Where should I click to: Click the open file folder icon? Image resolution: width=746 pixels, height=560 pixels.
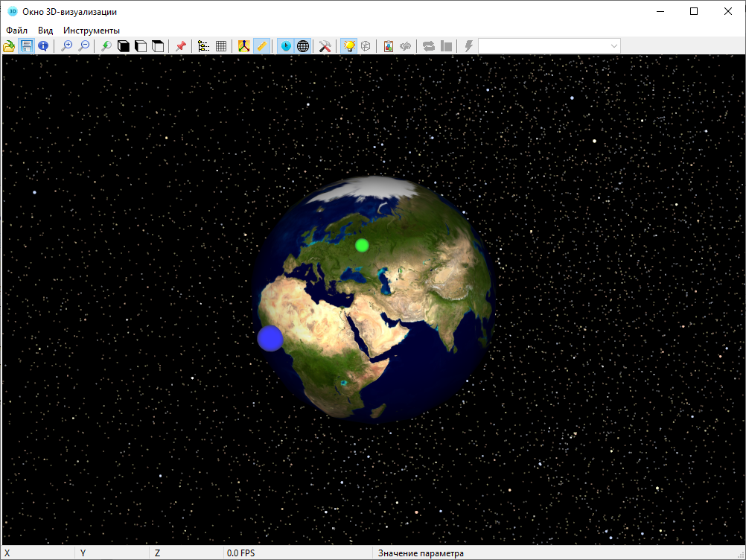[9, 46]
